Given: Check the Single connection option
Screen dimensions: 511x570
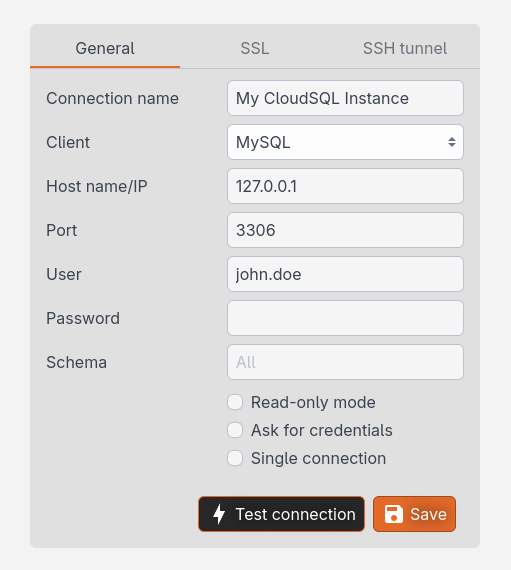Looking at the screenshot, I should [x=235, y=458].
